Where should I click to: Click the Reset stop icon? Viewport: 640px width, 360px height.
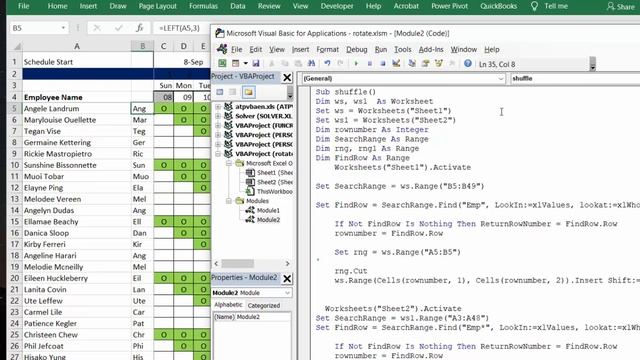click(383, 63)
